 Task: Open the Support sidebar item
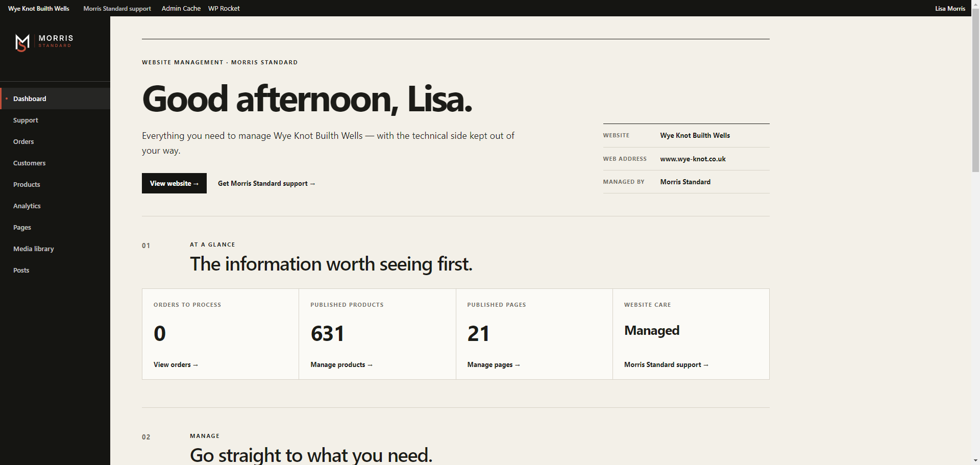[x=55, y=120]
